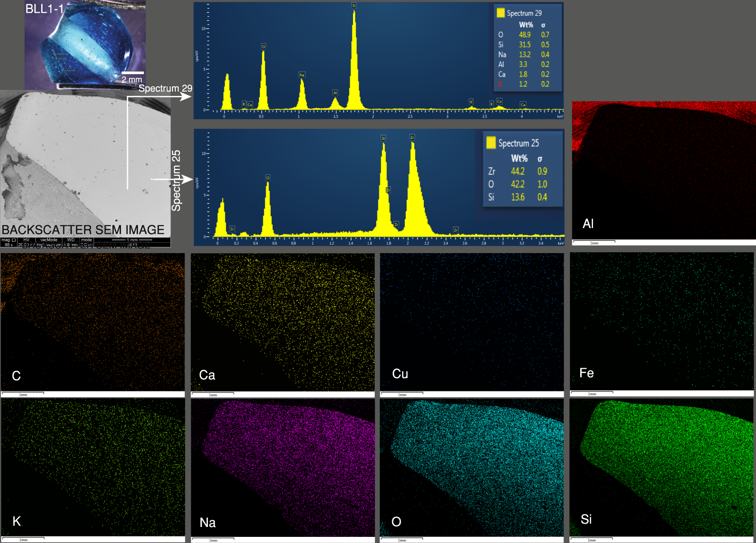
Task: Click the 'Na' label on the magenta map
Action: pyautogui.click(x=207, y=522)
